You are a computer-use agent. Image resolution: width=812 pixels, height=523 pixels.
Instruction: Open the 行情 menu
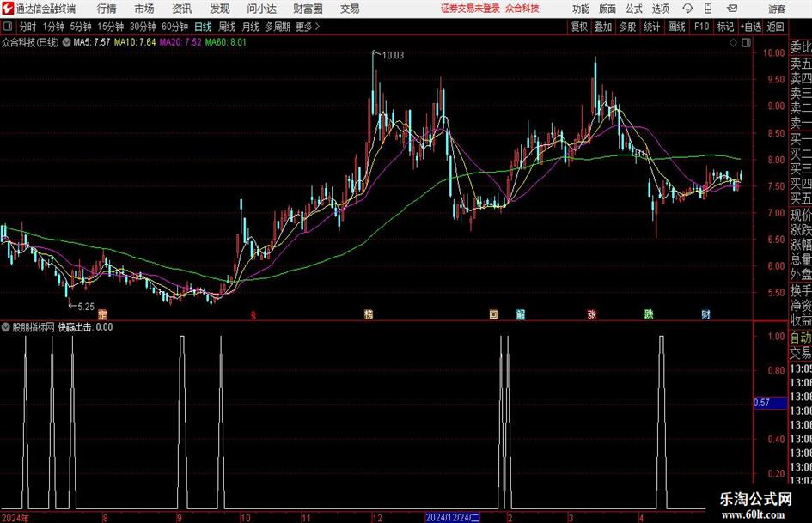107,9
